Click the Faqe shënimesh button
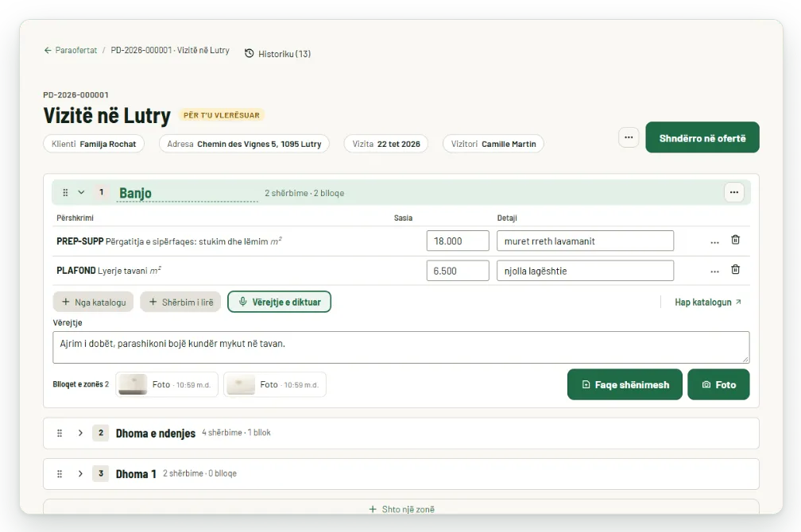This screenshot has width=801, height=532. point(625,384)
